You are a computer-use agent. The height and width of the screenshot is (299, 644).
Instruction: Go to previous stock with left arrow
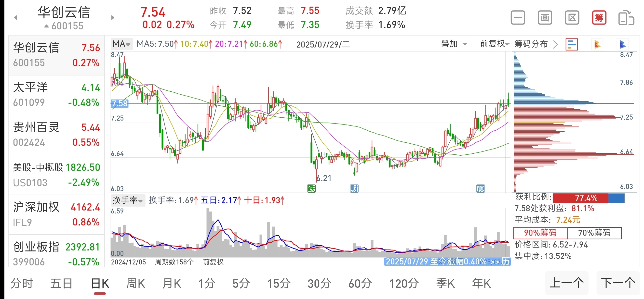click(x=16, y=17)
